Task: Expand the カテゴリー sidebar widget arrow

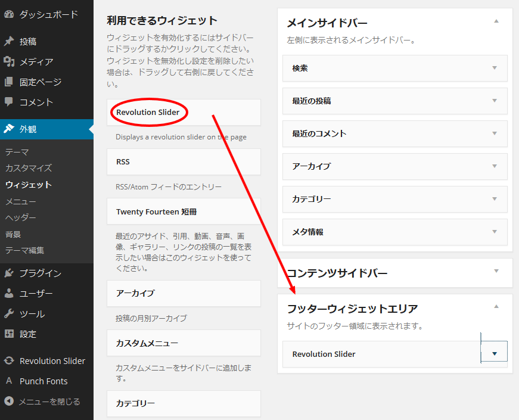Action: (x=495, y=199)
